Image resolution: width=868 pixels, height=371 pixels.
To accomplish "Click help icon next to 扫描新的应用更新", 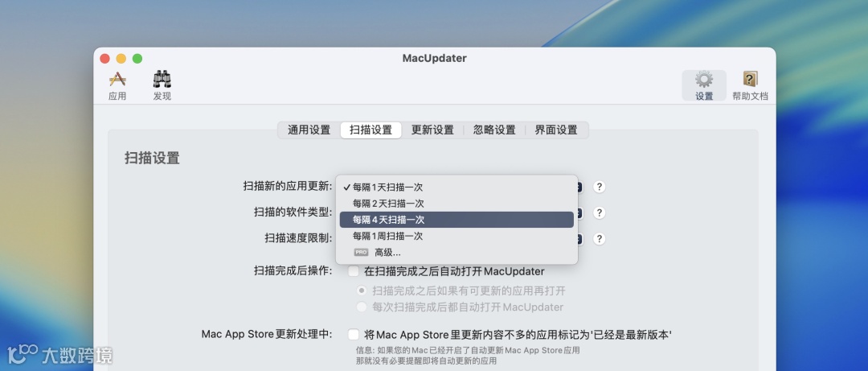I will coord(599,187).
